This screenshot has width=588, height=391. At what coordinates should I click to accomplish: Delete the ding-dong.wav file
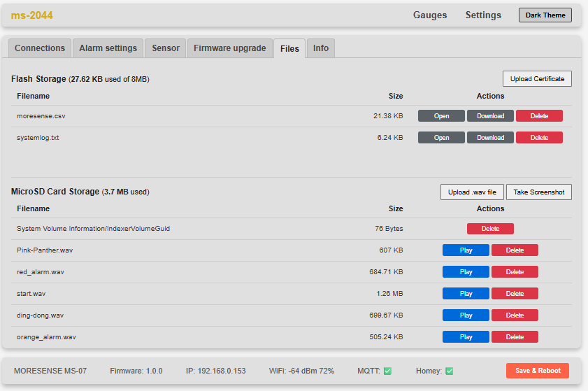click(515, 315)
